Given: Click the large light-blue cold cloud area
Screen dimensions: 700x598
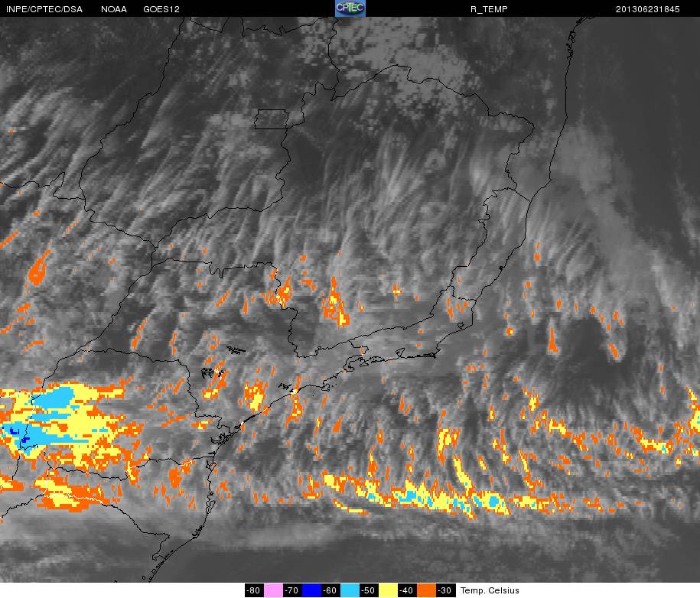Looking at the screenshot, I should 54,396.
